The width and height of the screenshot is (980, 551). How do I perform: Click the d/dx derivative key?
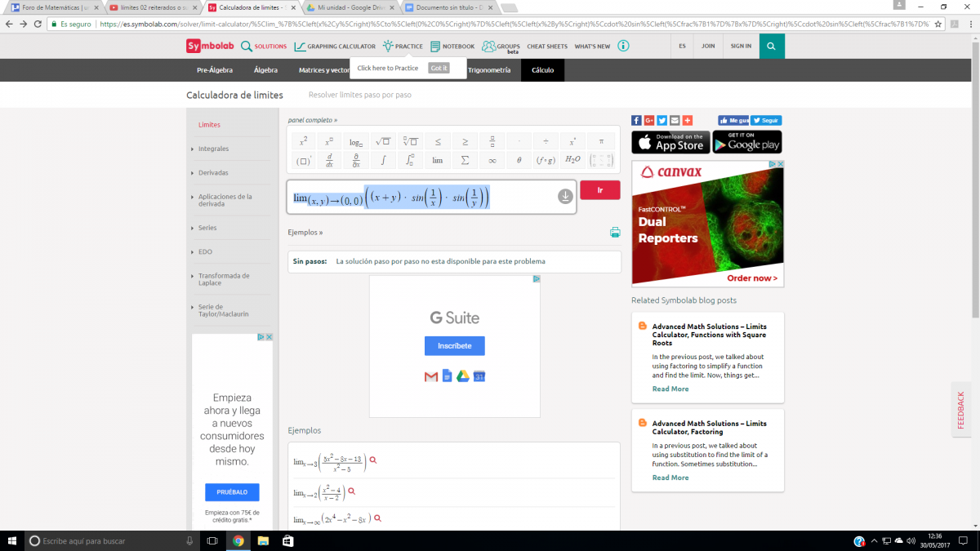(x=329, y=160)
